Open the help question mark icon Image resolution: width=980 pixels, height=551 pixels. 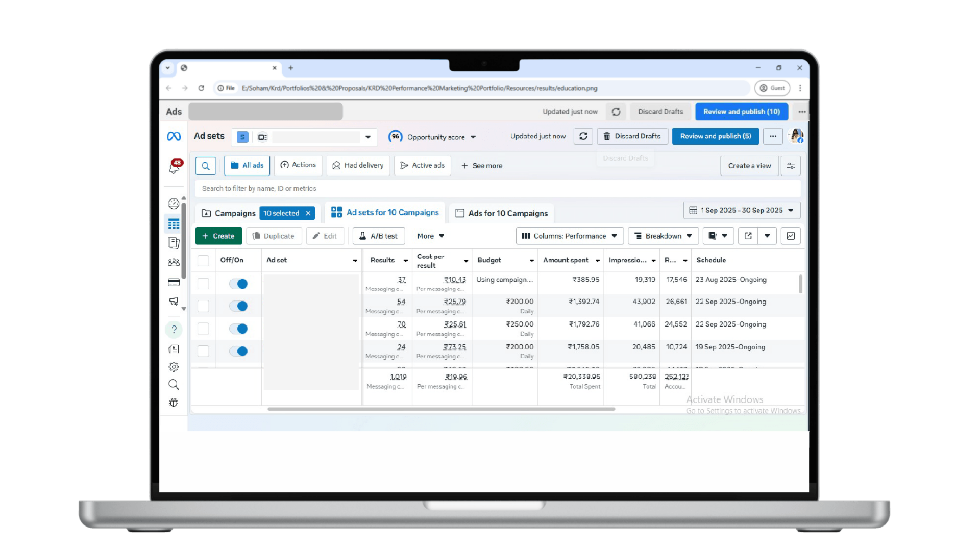point(174,330)
